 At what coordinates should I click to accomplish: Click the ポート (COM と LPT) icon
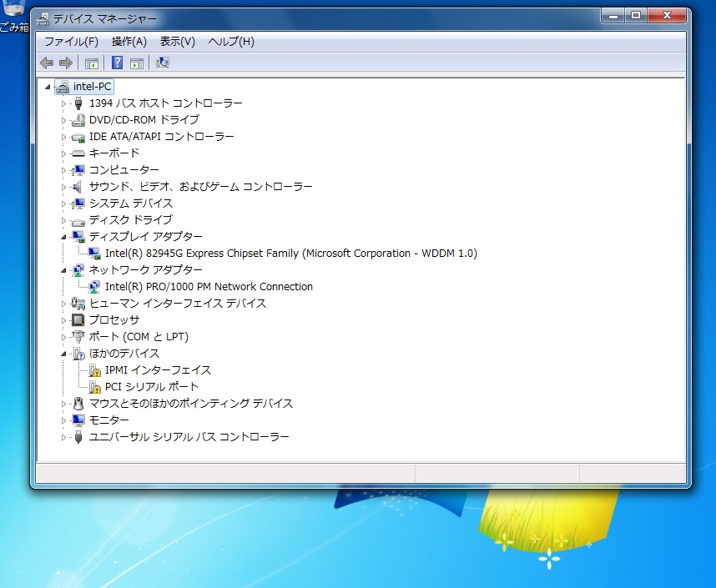(78, 337)
